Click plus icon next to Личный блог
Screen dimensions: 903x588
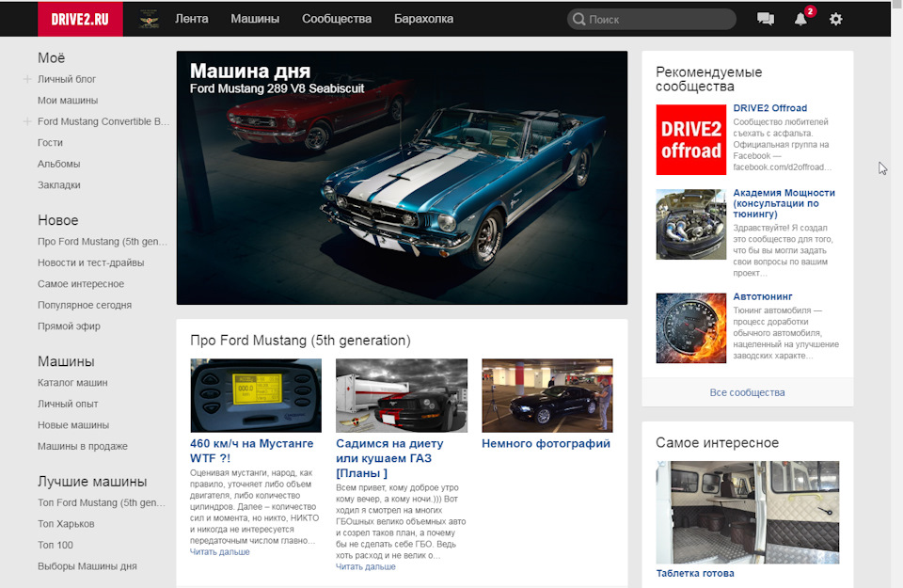[27, 79]
